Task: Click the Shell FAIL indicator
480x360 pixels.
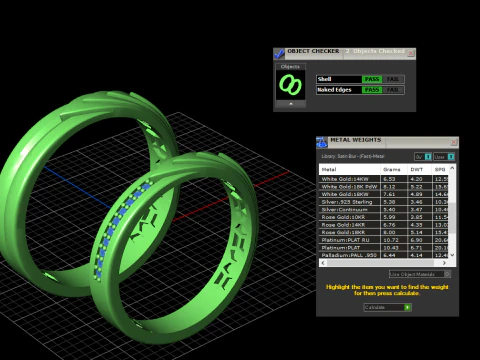Action: tap(393, 79)
